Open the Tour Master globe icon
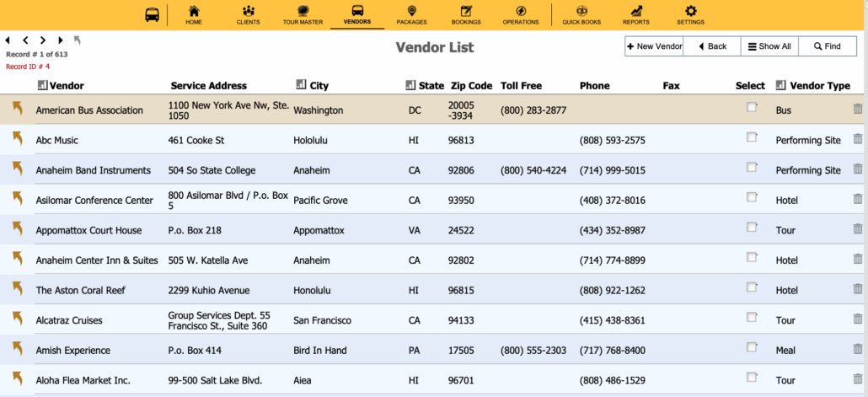Screen dimensions: 868x397 [x=303, y=11]
